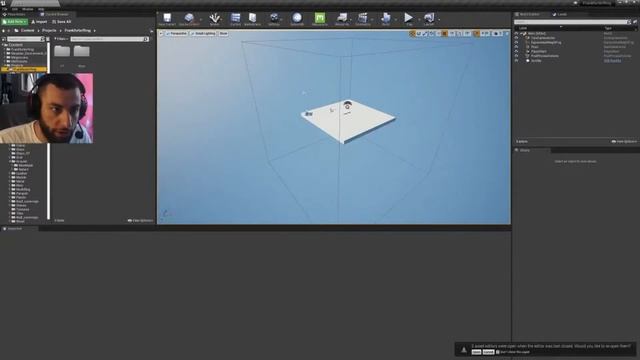Toggle visibility of first outliner row
640x360 pixels.
click(x=516, y=33)
